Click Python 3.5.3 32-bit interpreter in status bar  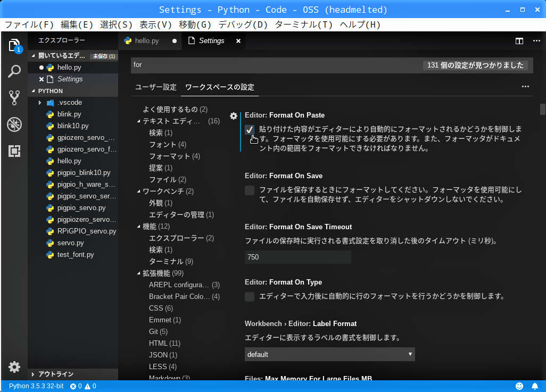pyautogui.click(x=36, y=386)
